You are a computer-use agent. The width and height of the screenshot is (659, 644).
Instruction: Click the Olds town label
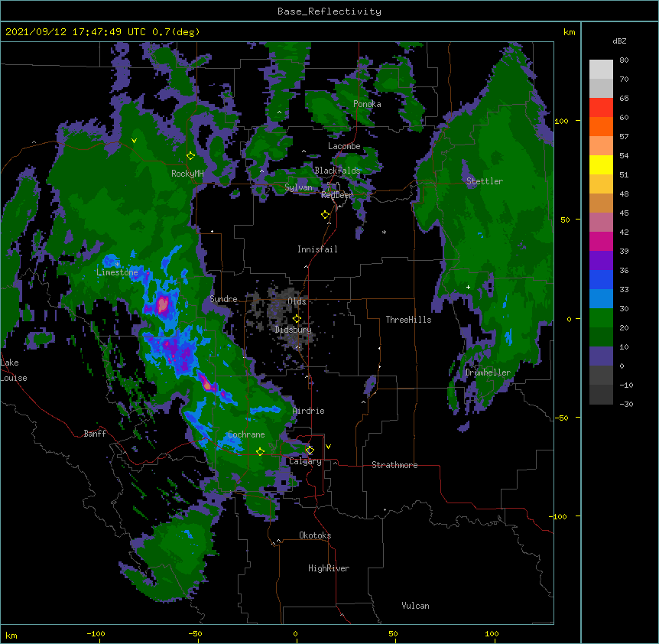click(297, 301)
